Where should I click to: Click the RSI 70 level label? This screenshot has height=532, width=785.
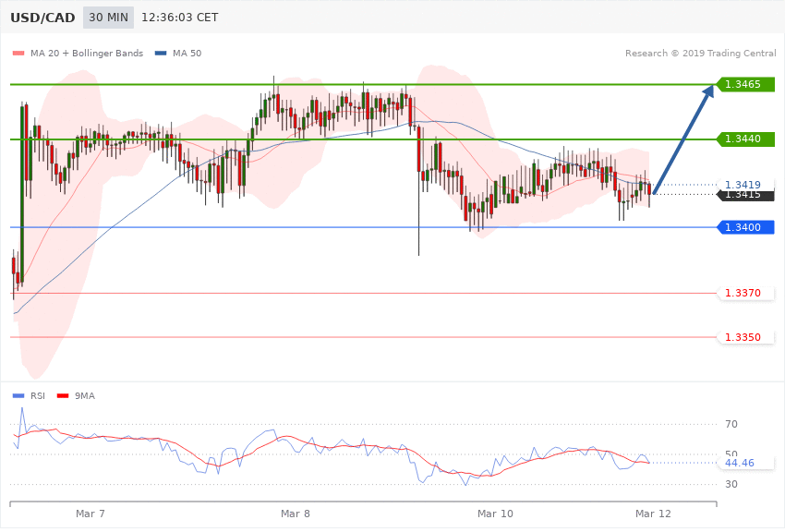pos(731,424)
